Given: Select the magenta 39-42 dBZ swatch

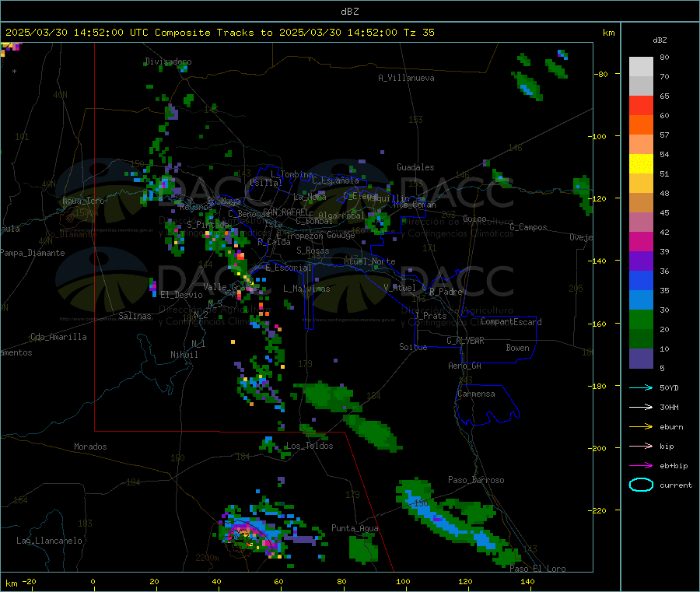Looking at the screenshot, I should click(641, 241).
